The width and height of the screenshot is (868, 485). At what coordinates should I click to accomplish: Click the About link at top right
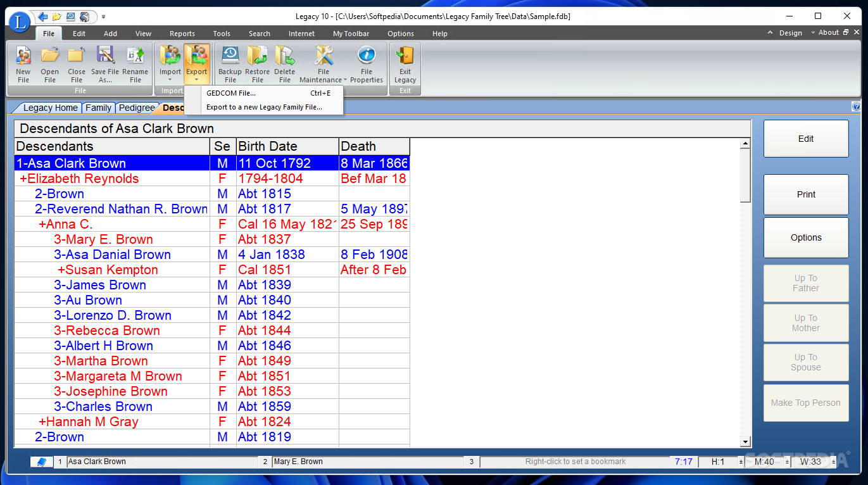pyautogui.click(x=829, y=32)
